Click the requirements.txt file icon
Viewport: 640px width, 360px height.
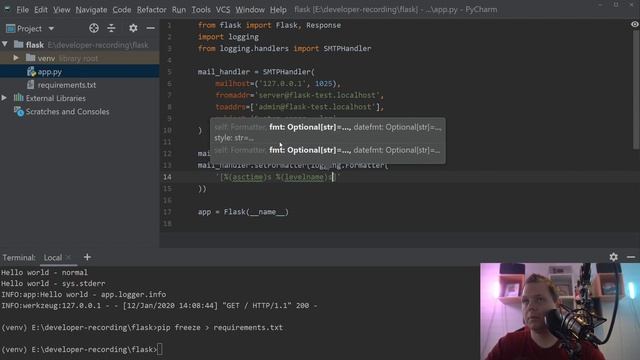pyautogui.click(x=31, y=84)
